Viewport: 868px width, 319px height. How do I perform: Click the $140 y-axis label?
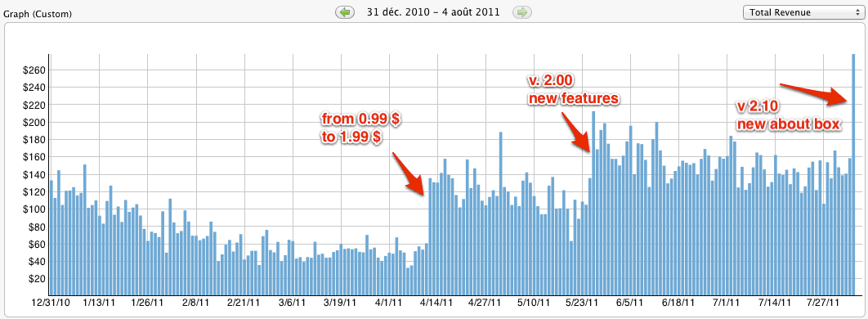tap(34, 174)
